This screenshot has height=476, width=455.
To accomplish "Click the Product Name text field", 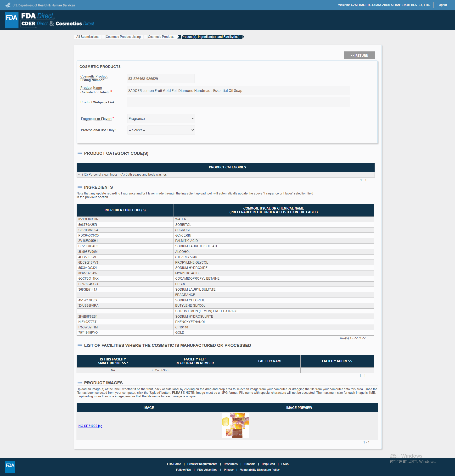I will (238, 90).
